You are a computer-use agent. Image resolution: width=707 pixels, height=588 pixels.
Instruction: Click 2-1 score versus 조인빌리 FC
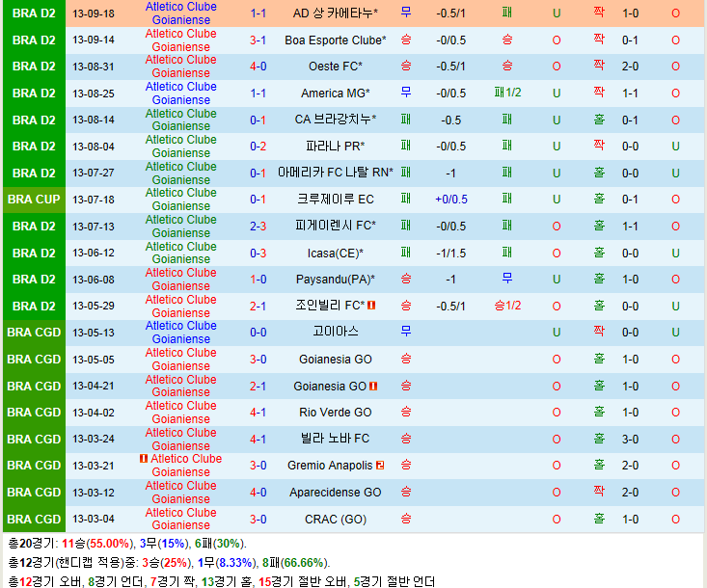[x=258, y=306]
